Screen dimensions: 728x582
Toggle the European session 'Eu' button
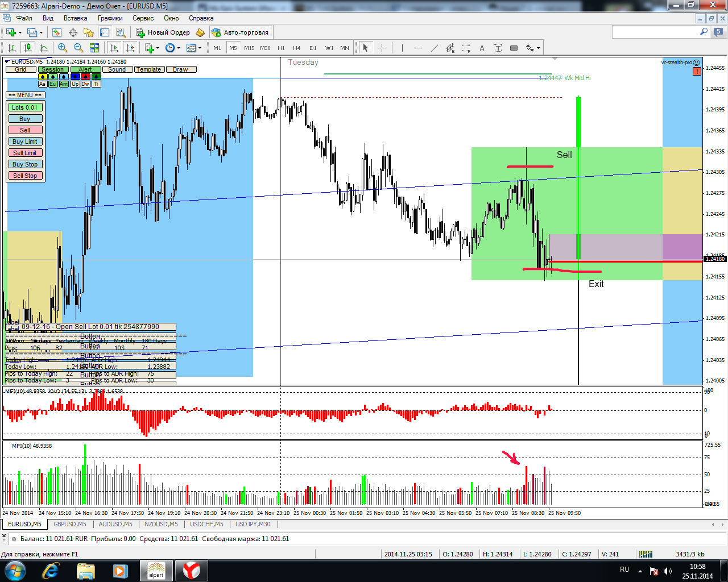(x=53, y=84)
